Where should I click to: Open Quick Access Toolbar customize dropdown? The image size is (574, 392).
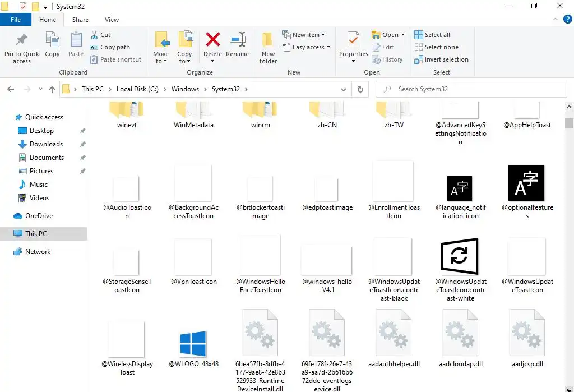coord(45,7)
